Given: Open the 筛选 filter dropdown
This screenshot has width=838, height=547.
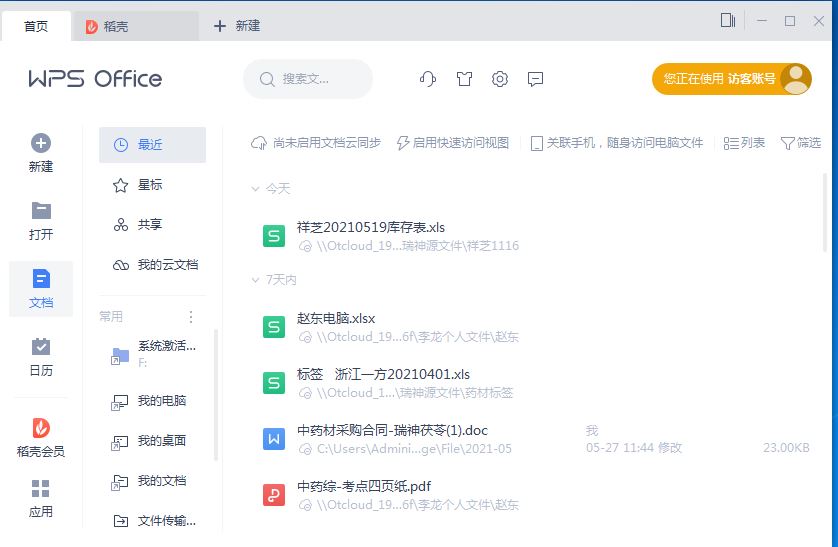Looking at the screenshot, I should click(800, 143).
